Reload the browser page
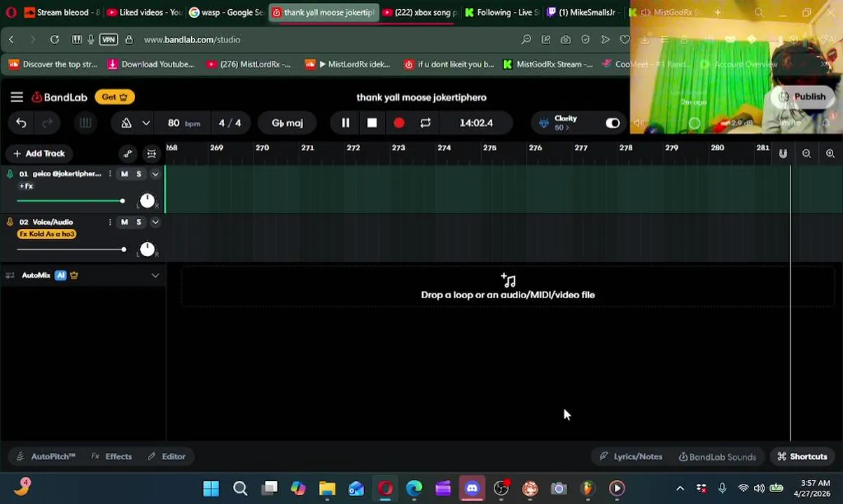The height and width of the screenshot is (504, 843). pos(55,40)
